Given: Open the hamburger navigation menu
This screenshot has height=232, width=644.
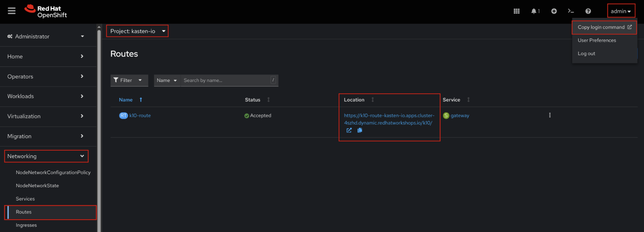Looking at the screenshot, I should pos(11,11).
